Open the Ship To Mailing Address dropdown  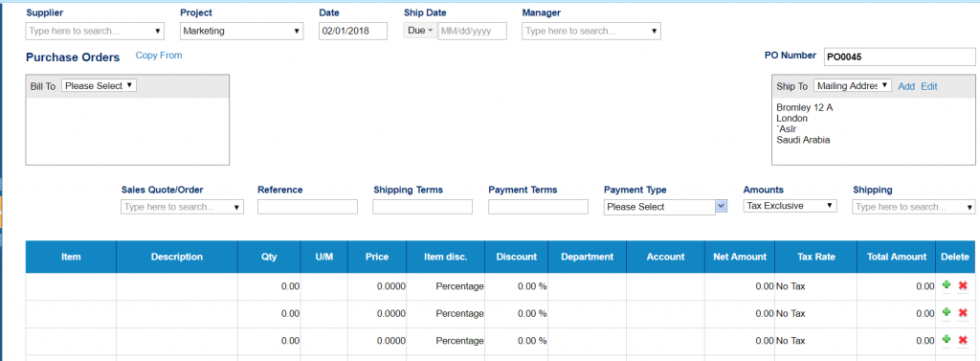(x=853, y=86)
